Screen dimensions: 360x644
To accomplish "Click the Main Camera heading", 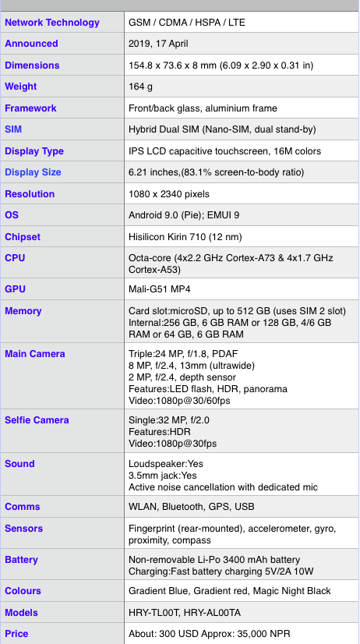I will (35, 354).
